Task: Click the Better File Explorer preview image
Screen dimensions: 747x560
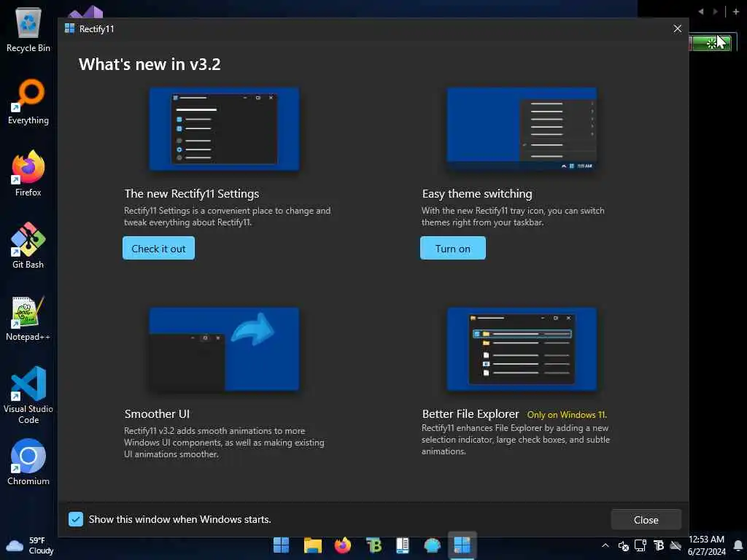Action: coord(522,349)
